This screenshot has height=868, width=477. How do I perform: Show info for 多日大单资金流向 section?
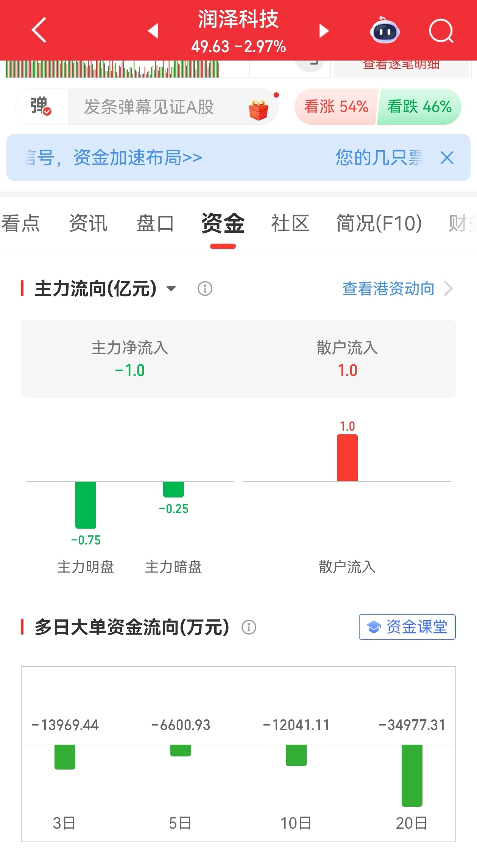click(x=249, y=627)
